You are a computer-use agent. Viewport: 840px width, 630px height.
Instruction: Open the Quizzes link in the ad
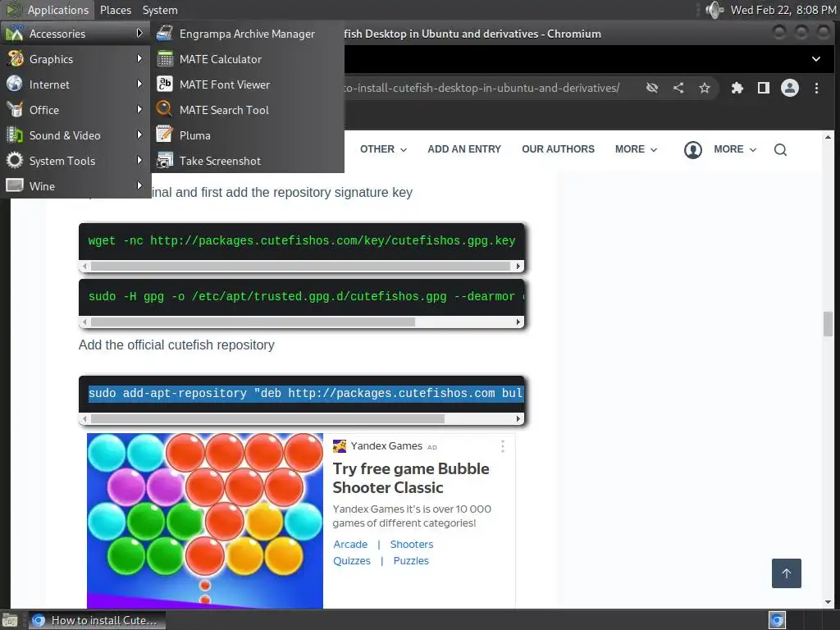pyautogui.click(x=351, y=561)
